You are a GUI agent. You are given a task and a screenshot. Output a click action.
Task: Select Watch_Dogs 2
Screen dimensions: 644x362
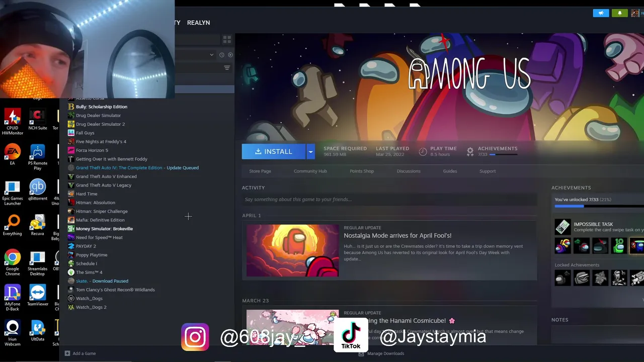(x=91, y=307)
